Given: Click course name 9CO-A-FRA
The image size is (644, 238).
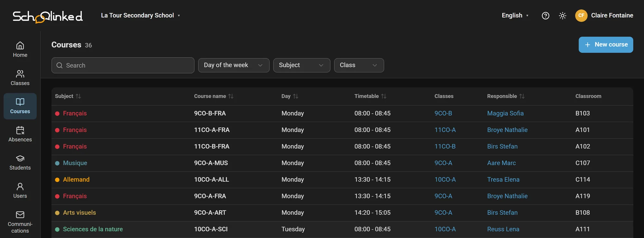Looking at the screenshot, I should 210,196.
